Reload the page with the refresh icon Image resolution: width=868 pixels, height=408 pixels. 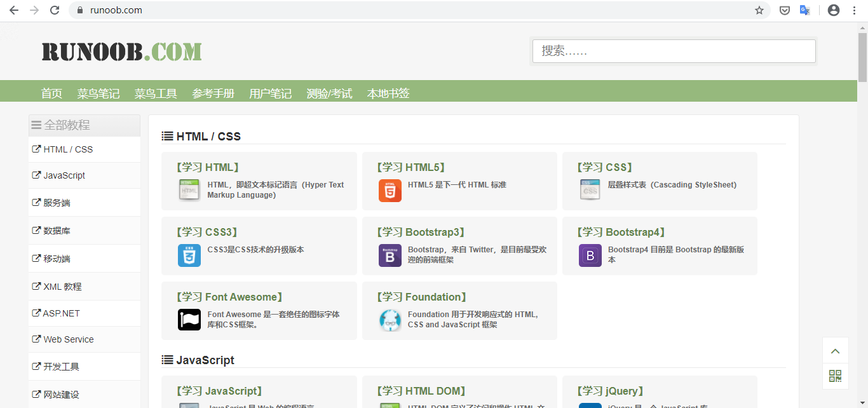pyautogui.click(x=55, y=10)
